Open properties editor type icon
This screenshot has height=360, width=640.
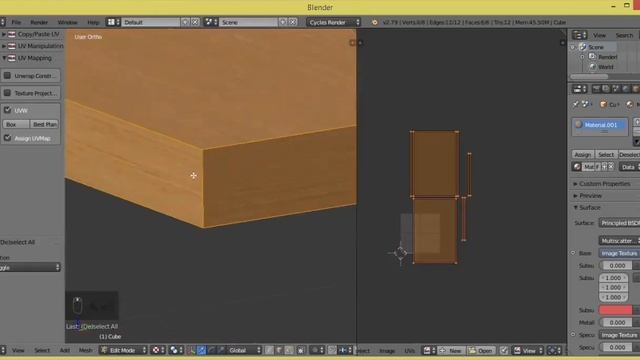pos(579,89)
